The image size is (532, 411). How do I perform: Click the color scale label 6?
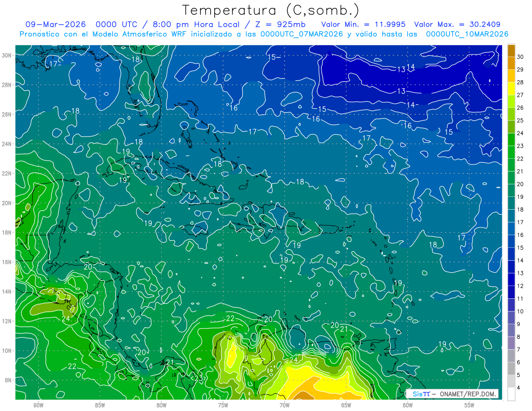519,362
